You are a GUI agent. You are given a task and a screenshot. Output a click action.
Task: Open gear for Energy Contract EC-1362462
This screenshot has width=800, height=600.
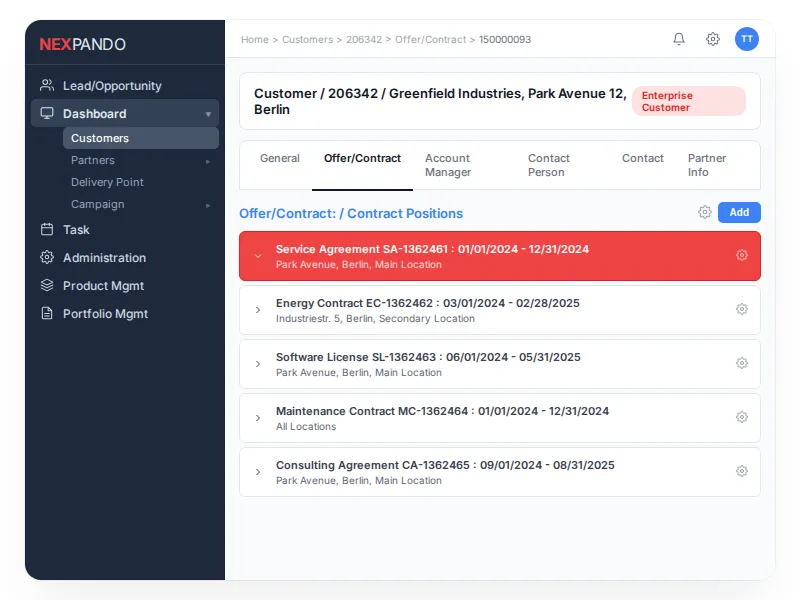pyautogui.click(x=742, y=309)
